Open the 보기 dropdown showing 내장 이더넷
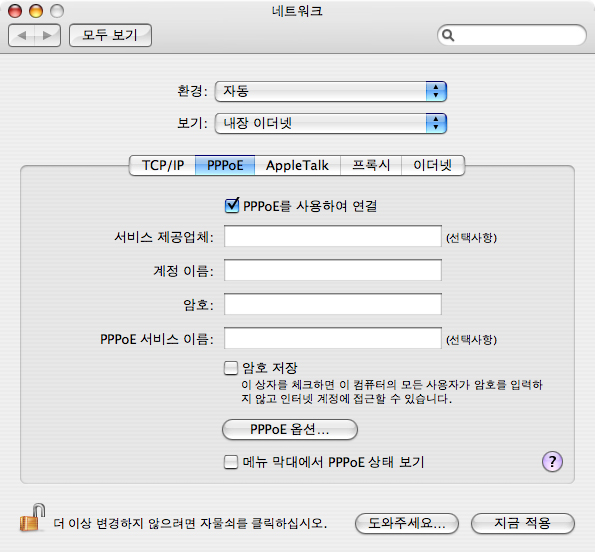Image resolution: width=595 pixels, height=552 pixels. [331, 123]
